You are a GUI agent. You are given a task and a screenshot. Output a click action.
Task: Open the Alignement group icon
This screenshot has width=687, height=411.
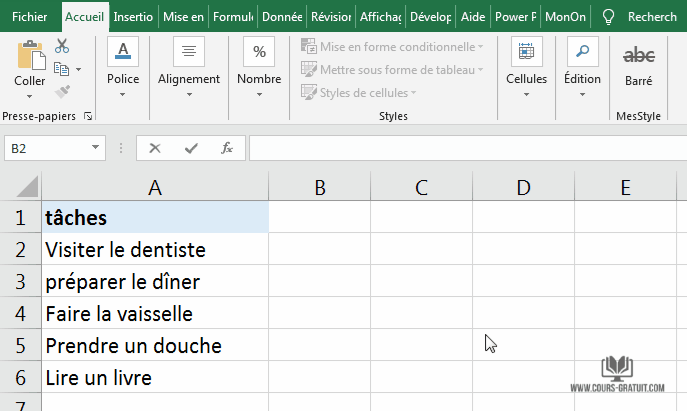189,52
